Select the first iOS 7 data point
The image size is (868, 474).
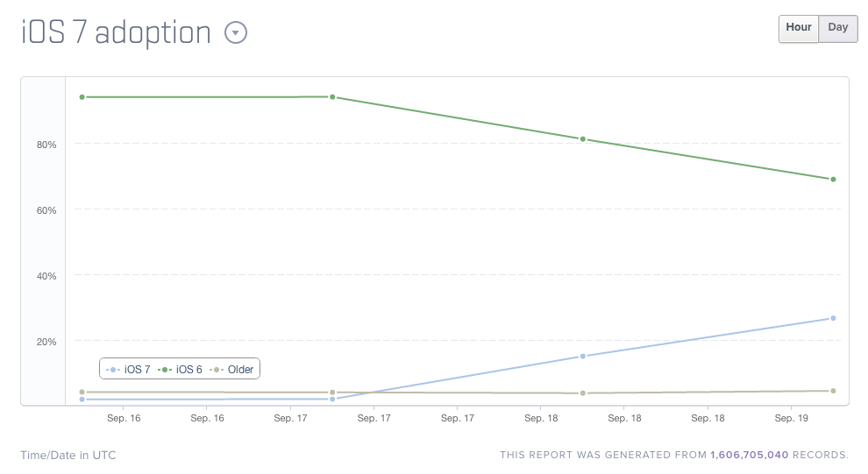[x=82, y=400]
